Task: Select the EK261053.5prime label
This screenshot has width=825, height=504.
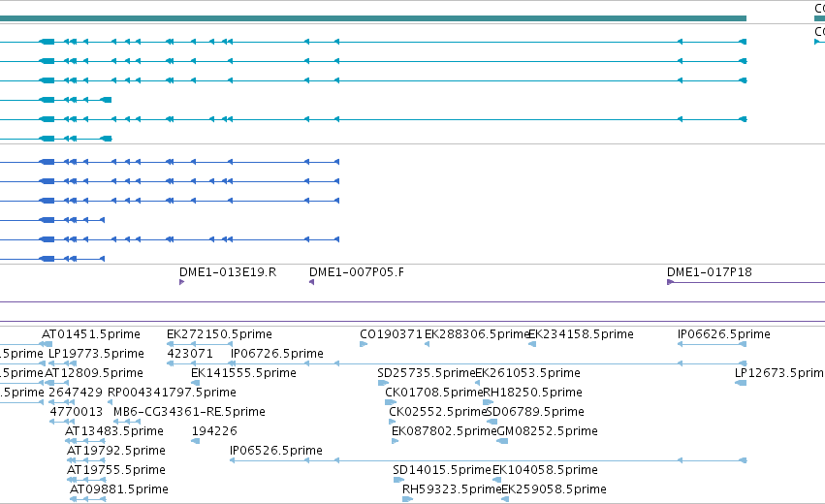Action: coord(527,373)
